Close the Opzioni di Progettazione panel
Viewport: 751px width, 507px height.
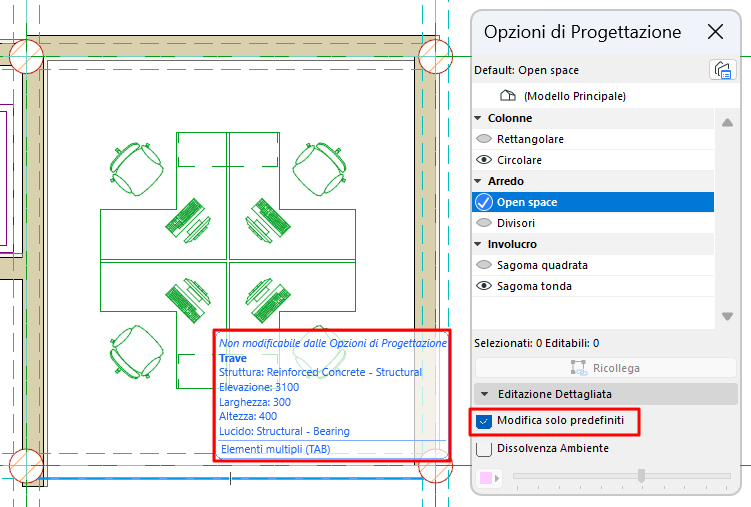716,32
